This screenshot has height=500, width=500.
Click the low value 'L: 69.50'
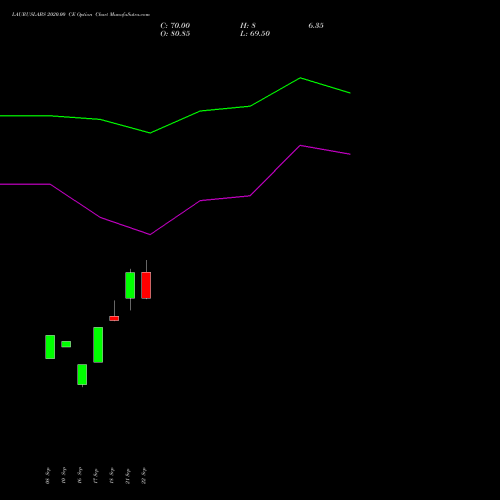pyautogui.click(x=255, y=34)
